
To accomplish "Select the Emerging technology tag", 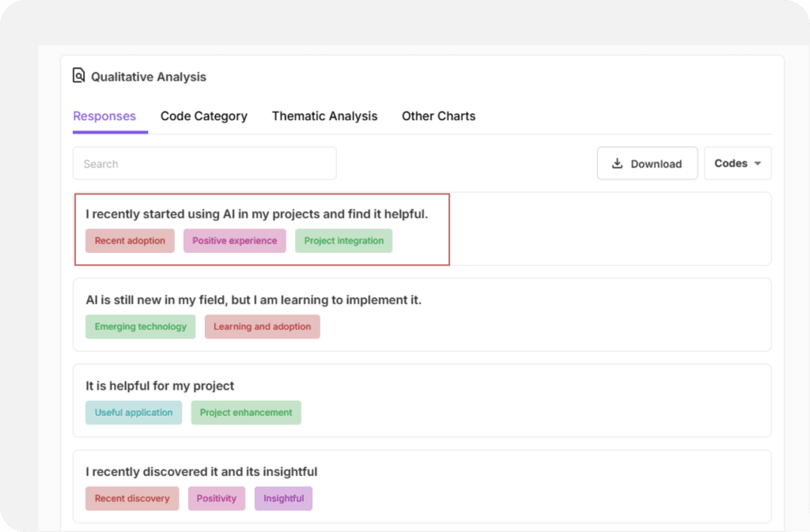I will [x=140, y=326].
